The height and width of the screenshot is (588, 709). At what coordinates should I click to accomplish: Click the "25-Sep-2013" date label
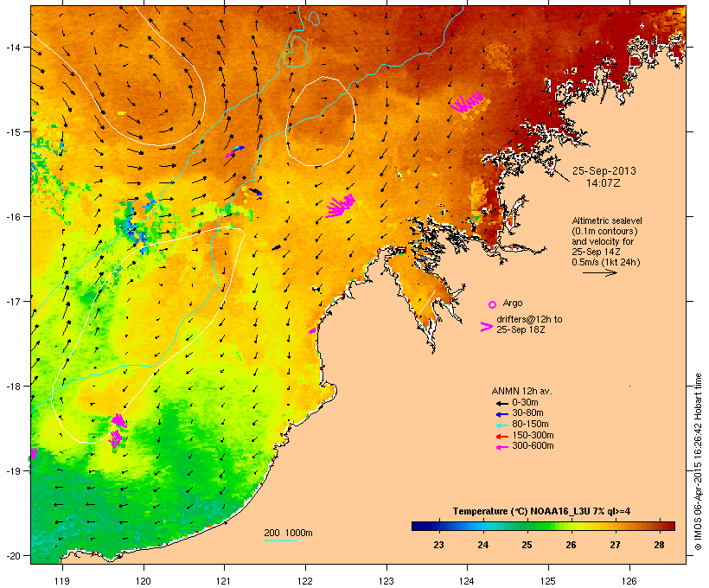pyautogui.click(x=604, y=171)
